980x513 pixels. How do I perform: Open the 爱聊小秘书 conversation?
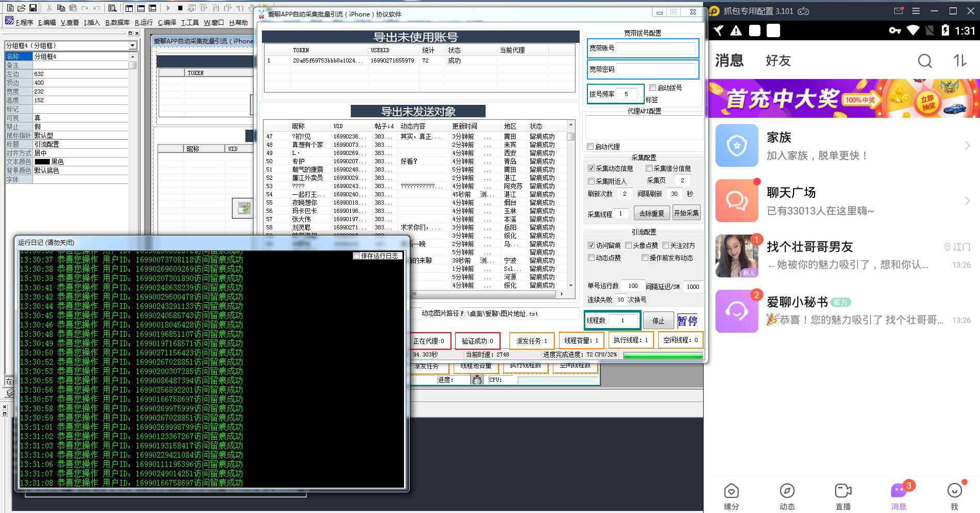click(x=844, y=311)
